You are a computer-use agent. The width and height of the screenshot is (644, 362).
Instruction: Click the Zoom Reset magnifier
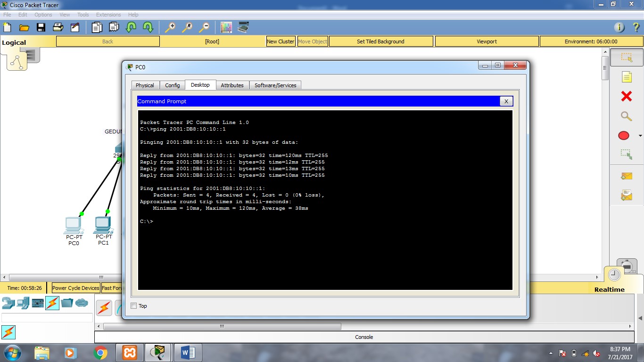187,27
